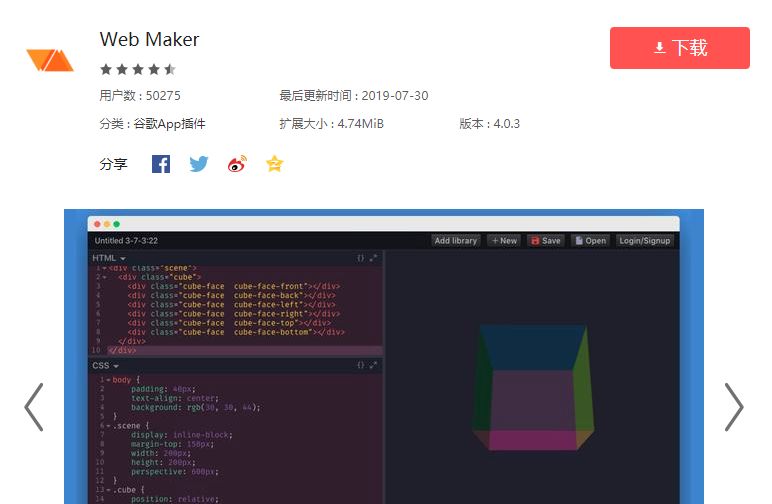Click the Web Maker screenshot preview image
Image resolution: width=772 pixels, height=504 pixels.
384,356
